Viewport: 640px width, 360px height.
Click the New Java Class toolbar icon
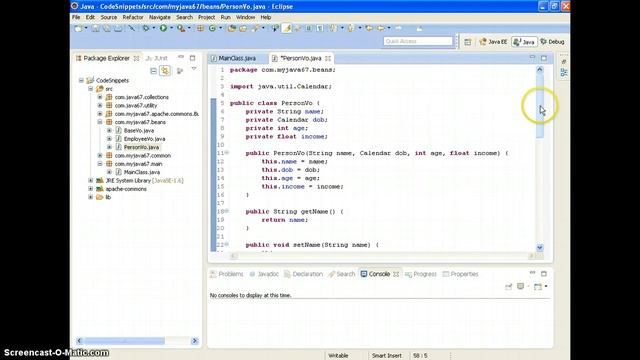tap(212, 28)
